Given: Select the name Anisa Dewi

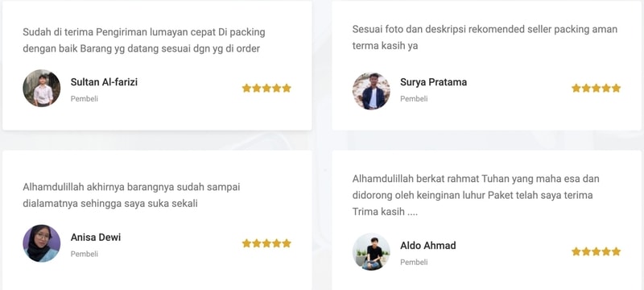Looking at the screenshot, I should pyautogui.click(x=96, y=238).
